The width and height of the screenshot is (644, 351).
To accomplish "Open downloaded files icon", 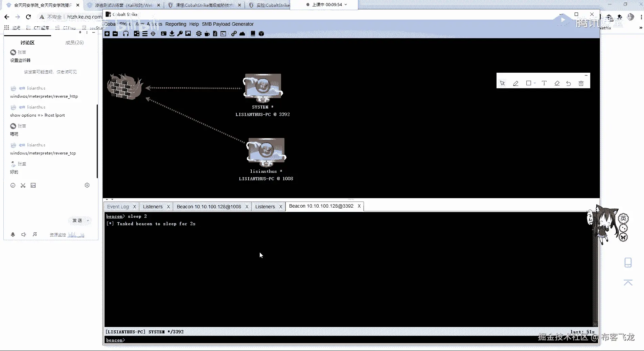I will (172, 33).
